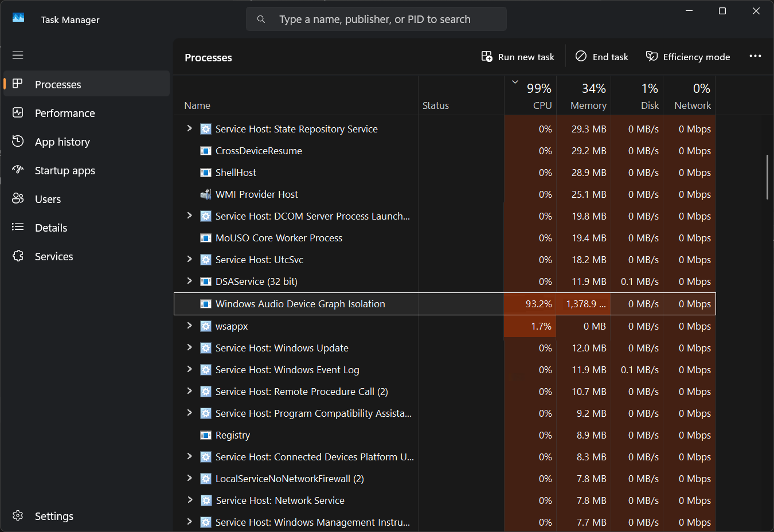Screen dimensions: 774x532
Task: Expand Service Host: State Repository Service
Action: tap(189, 128)
